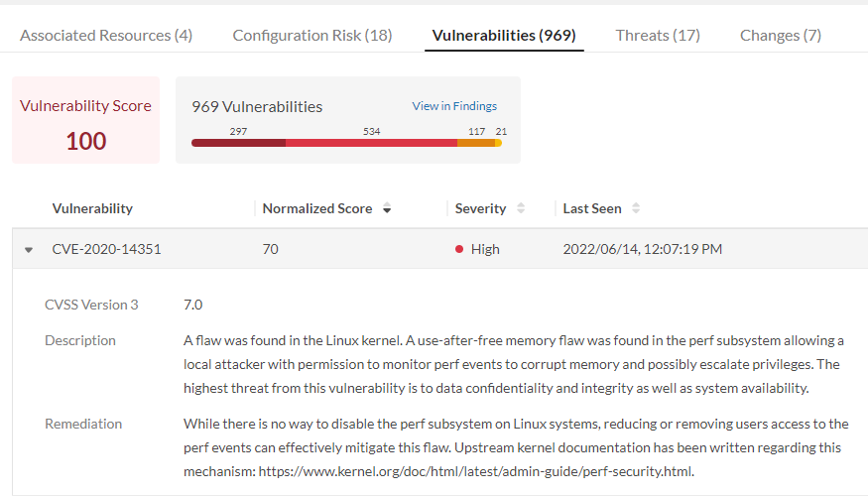Switch to the Associated Resources tab
The height and width of the screenshot is (496, 868).
(x=106, y=36)
